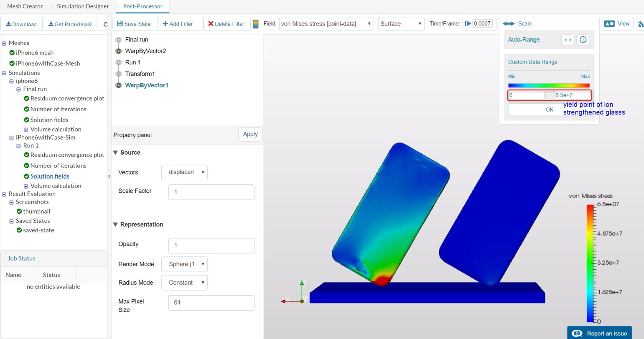Select Number of iterations under Run 1

[58, 166]
